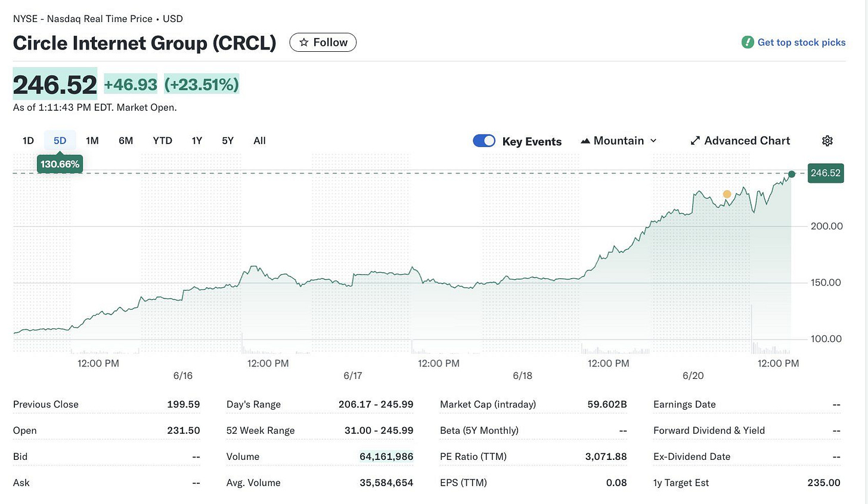Click the Open value 231.50

pyautogui.click(x=184, y=431)
